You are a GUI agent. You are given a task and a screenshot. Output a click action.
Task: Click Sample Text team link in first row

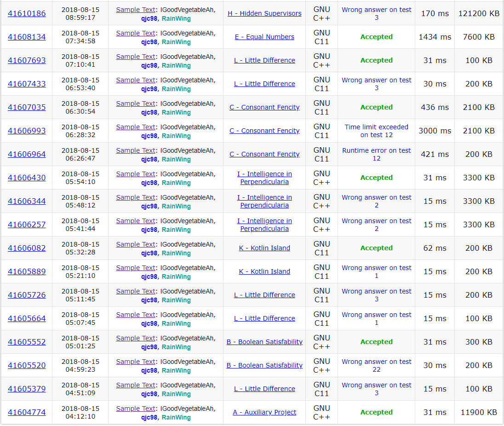[x=136, y=9]
